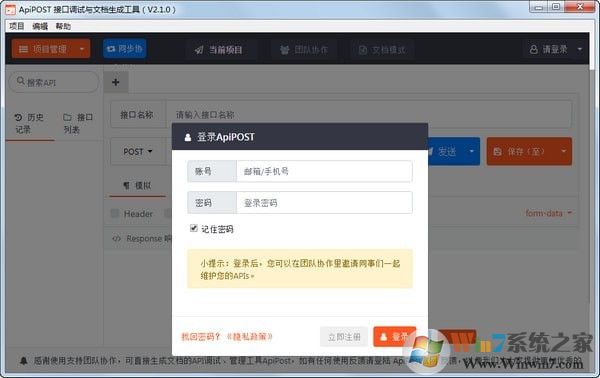The image size is (600, 378).
Task: Toggle the 记住密码 checkbox
Action: [x=194, y=228]
